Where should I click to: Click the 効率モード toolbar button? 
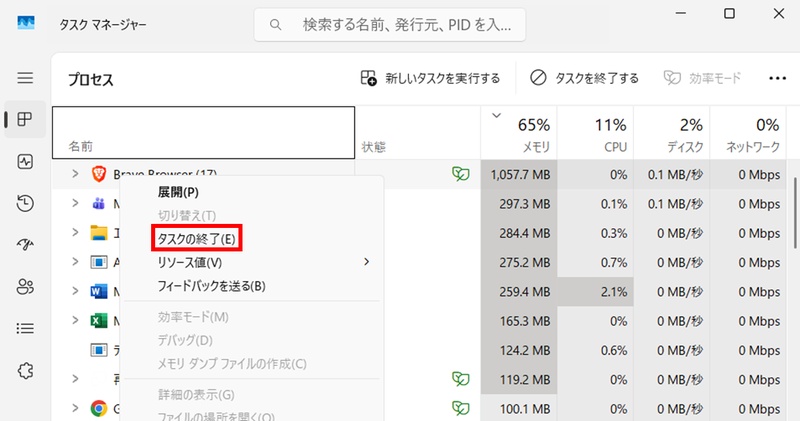click(x=702, y=78)
